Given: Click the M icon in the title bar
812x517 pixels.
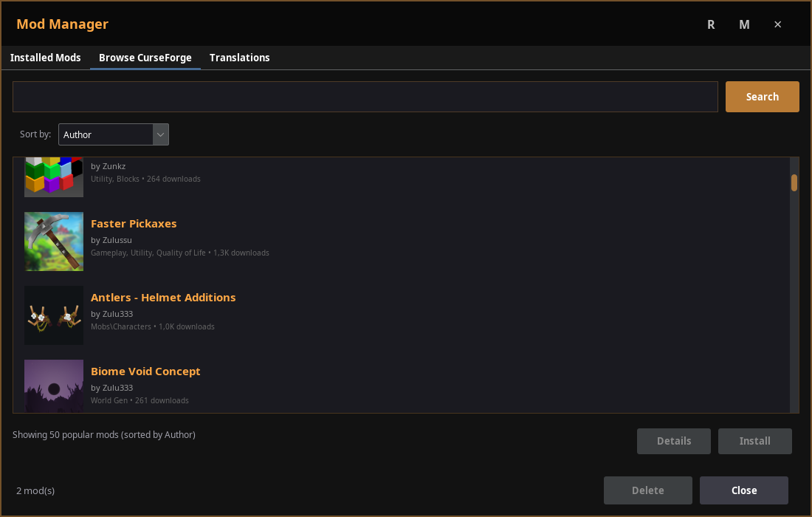Looking at the screenshot, I should [x=744, y=24].
